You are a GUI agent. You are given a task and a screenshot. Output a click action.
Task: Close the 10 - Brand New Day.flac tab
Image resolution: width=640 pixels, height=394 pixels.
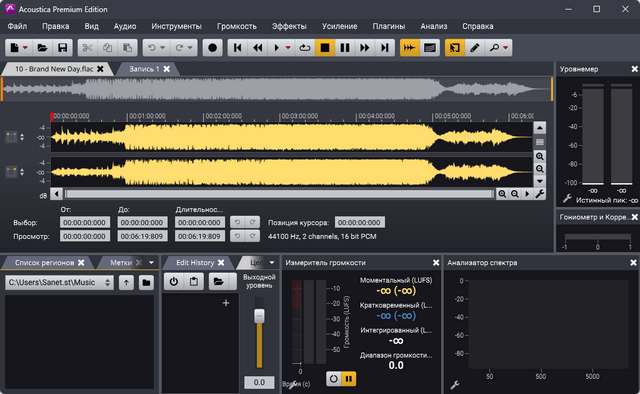pos(100,69)
